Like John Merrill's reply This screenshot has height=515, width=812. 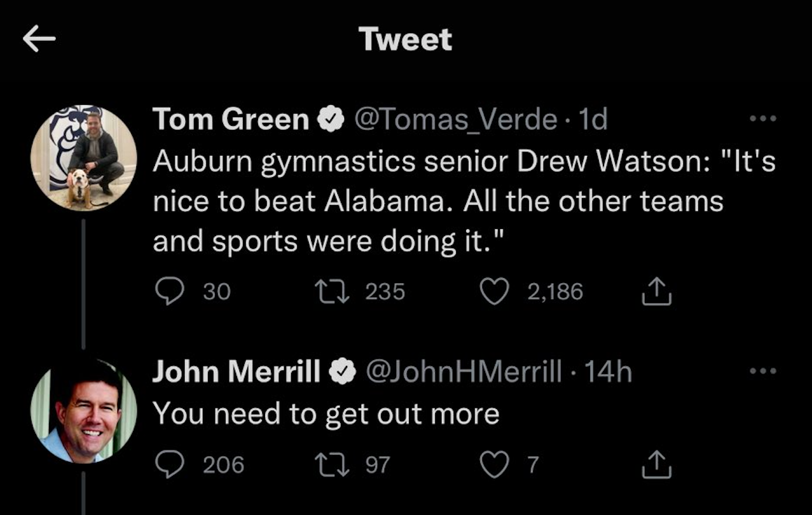point(494,465)
